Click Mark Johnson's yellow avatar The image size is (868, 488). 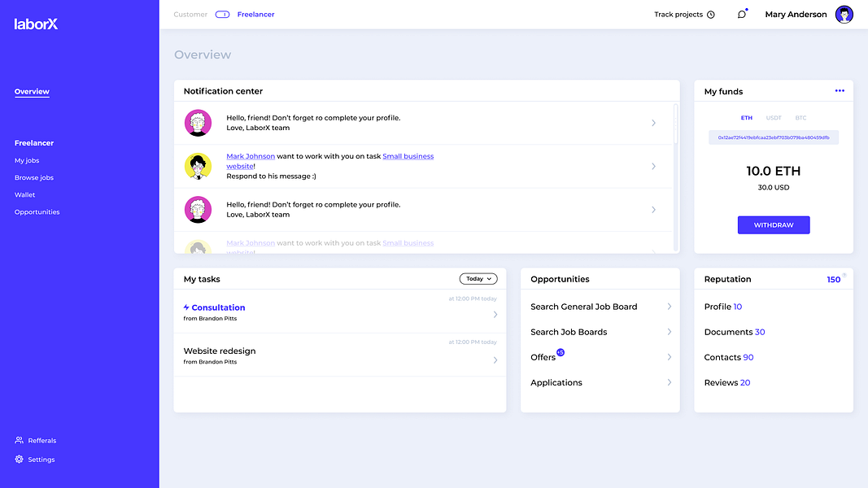click(198, 166)
